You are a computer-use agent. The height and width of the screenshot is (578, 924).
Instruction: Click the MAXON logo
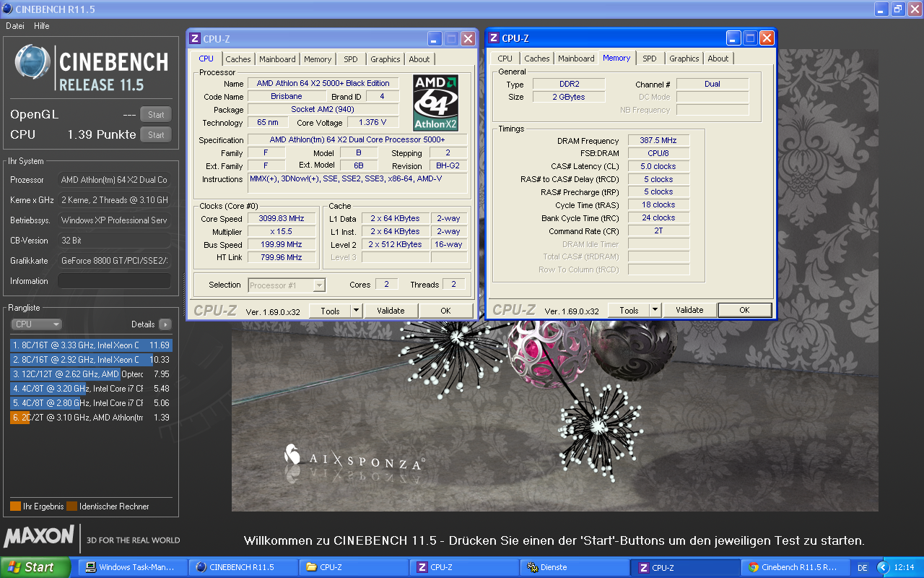(39, 536)
